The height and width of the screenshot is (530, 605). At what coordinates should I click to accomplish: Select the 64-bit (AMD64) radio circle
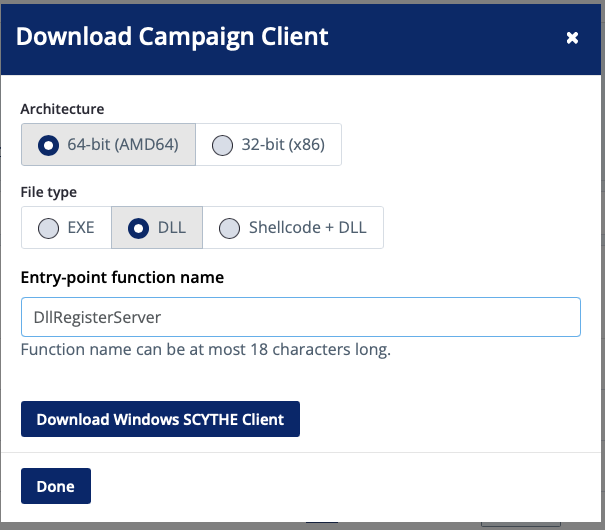click(48, 145)
